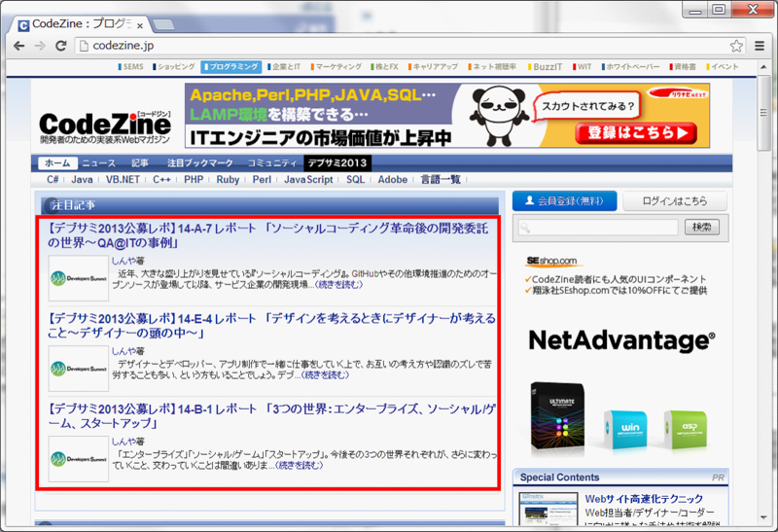
Task: Click the NetAdvantage advertisement logo
Action: 621,341
